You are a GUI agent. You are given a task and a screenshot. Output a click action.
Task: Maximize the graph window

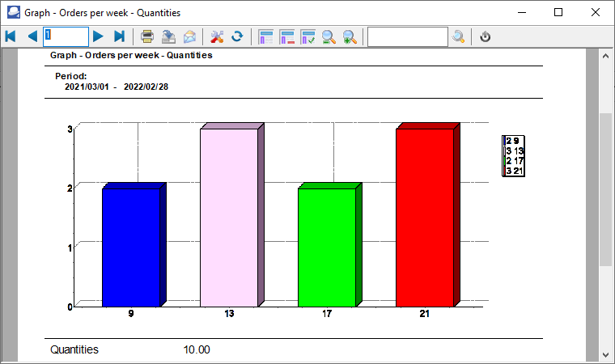(x=558, y=13)
